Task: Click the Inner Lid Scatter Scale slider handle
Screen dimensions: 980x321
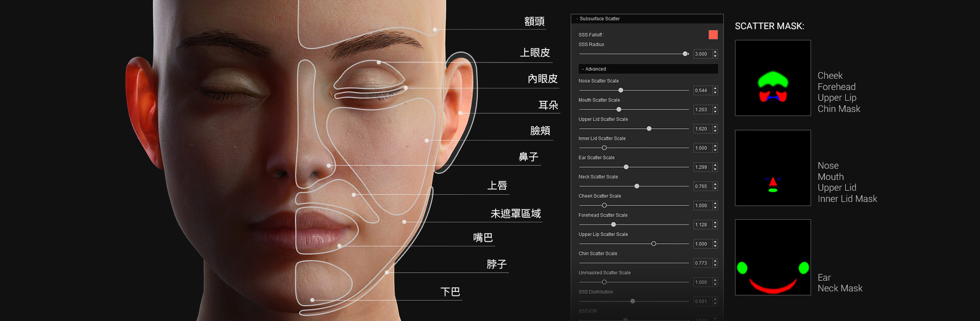Action: tap(604, 148)
